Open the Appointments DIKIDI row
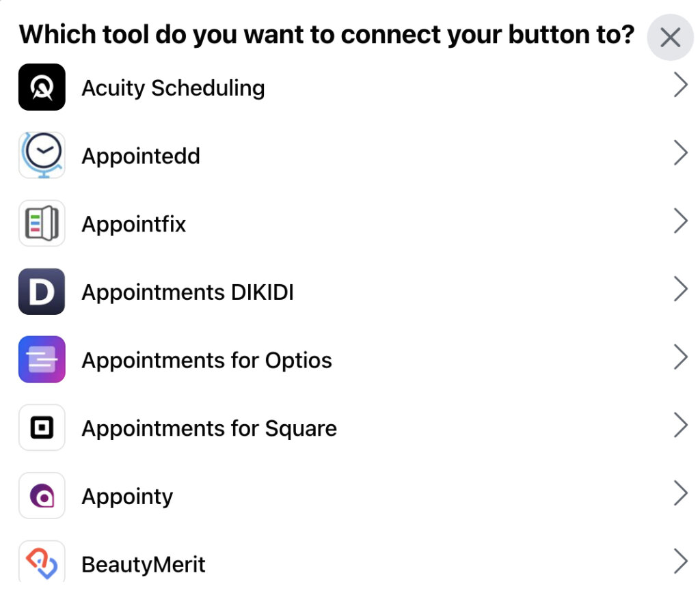Image resolution: width=700 pixels, height=597 pixels. (x=681, y=289)
